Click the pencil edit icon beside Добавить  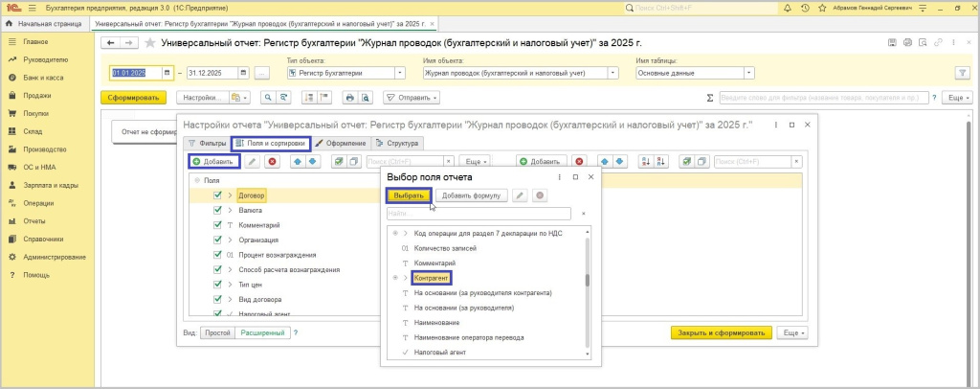[x=253, y=162]
